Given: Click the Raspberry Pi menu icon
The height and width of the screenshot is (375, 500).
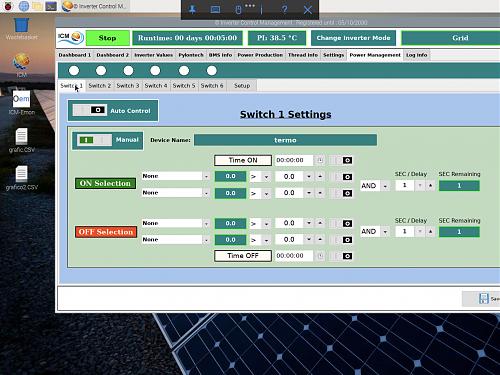Looking at the screenshot, I should tap(8, 6).
